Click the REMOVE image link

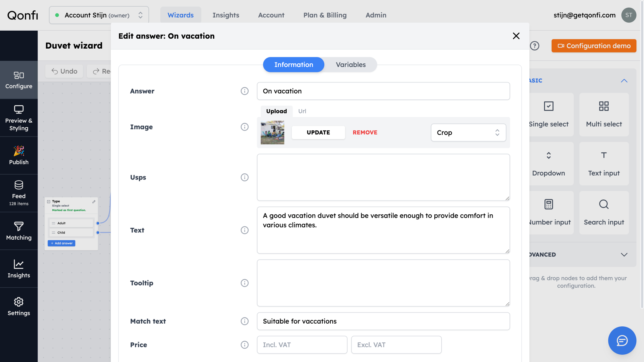pos(365,132)
